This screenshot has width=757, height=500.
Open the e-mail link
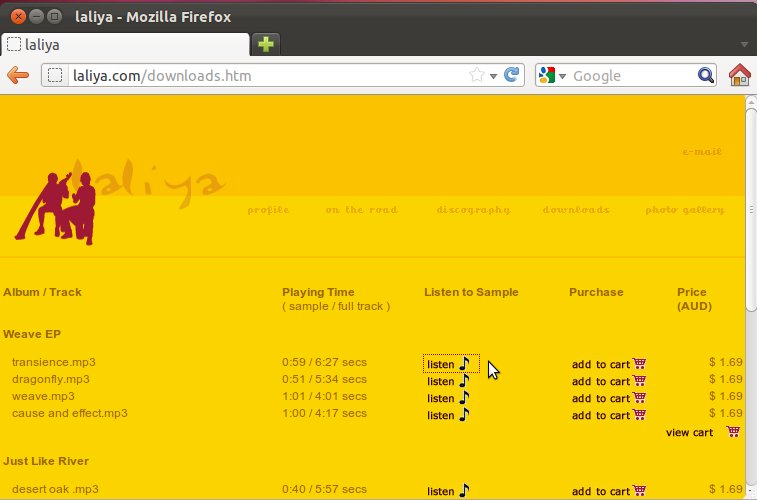pos(702,152)
